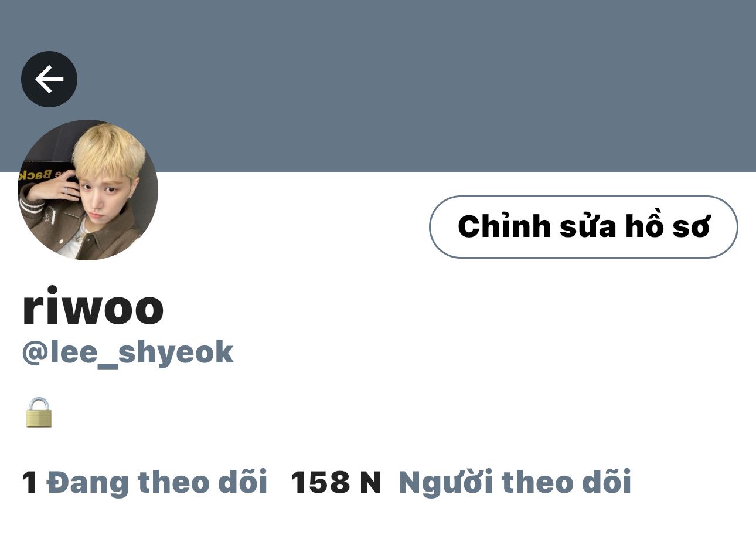Image resolution: width=756 pixels, height=559 pixels.
Task: Open the Người theo dõi list
Action: click(x=515, y=482)
